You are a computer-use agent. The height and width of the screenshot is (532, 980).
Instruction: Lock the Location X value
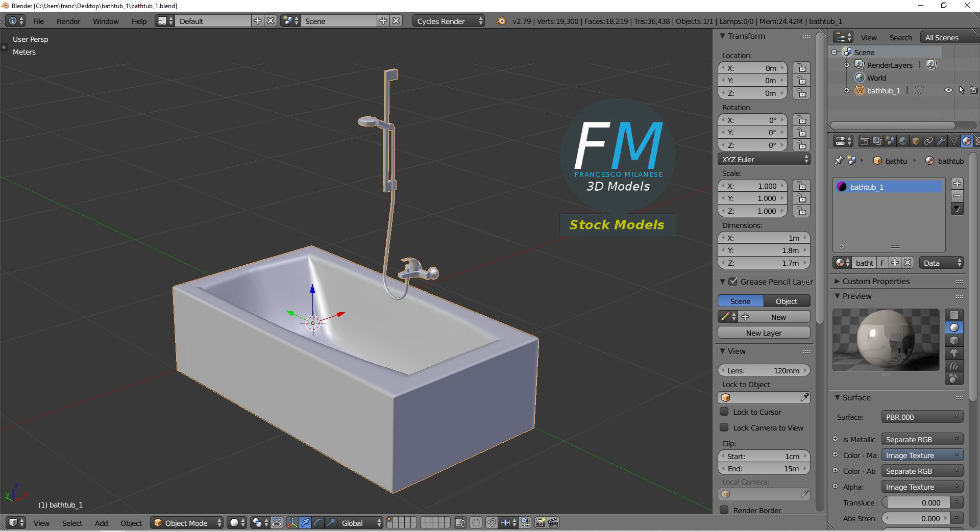[801, 68]
